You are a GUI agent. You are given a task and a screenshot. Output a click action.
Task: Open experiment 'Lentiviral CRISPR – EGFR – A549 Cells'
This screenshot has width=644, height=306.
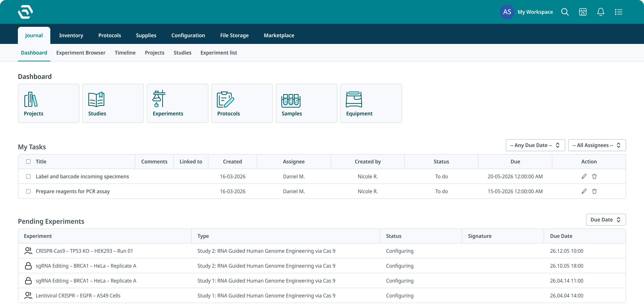[x=78, y=296]
